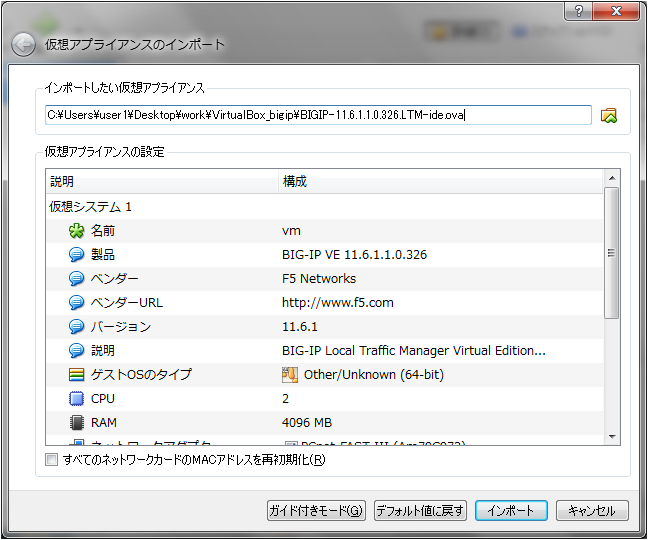Click the 製品 row label
The width and height of the screenshot is (648, 540).
click(x=102, y=255)
